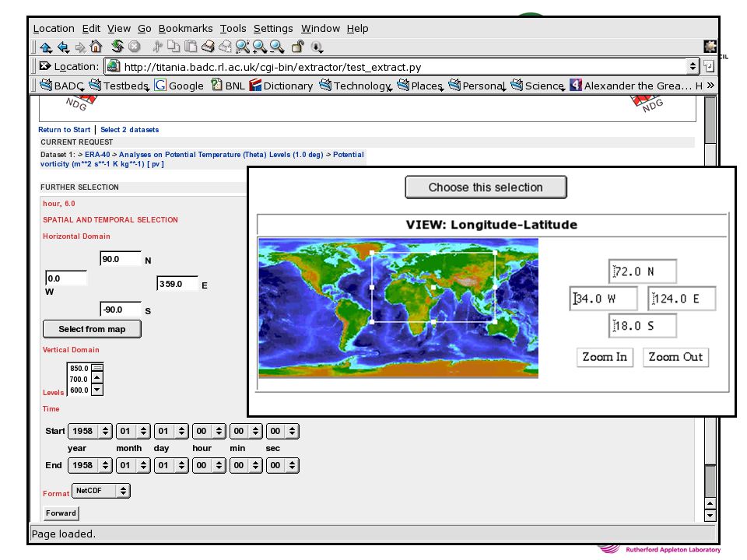Go back with the Back arrow icon

click(x=63, y=47)
